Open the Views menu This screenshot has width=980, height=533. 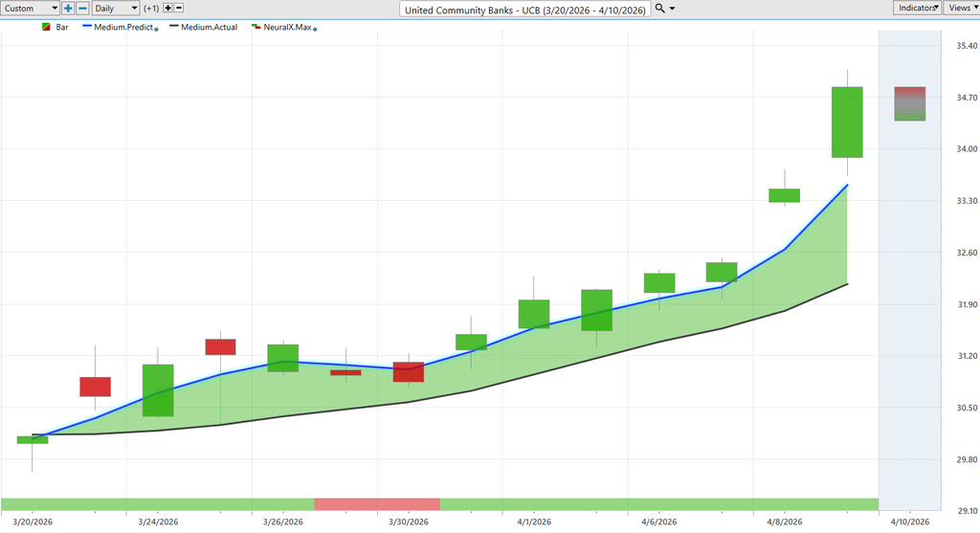pyautogui.click(x=961, y=8)
